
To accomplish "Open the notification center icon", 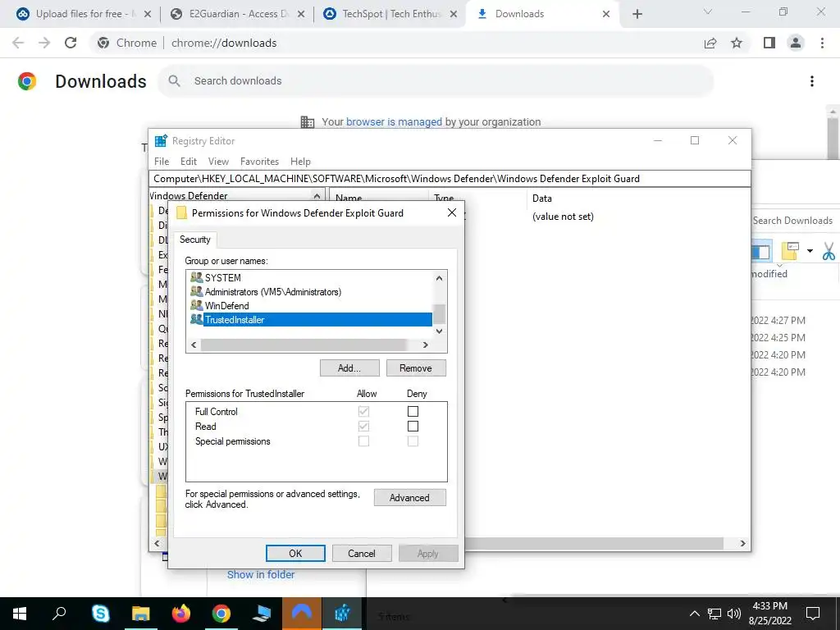I will (x=813, y=614).
